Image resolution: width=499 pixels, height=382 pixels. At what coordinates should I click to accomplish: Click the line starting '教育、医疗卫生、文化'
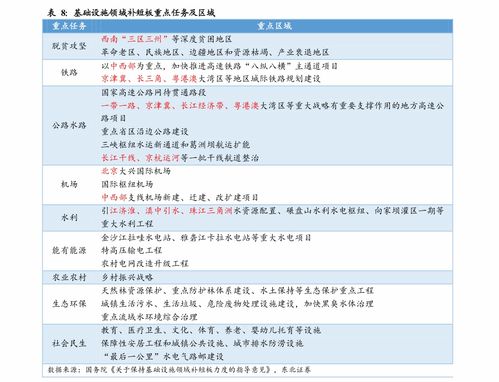[x=211, y=330]
